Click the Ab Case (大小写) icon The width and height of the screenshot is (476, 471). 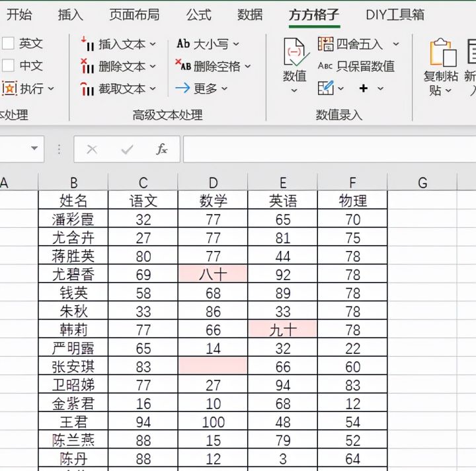183,44
